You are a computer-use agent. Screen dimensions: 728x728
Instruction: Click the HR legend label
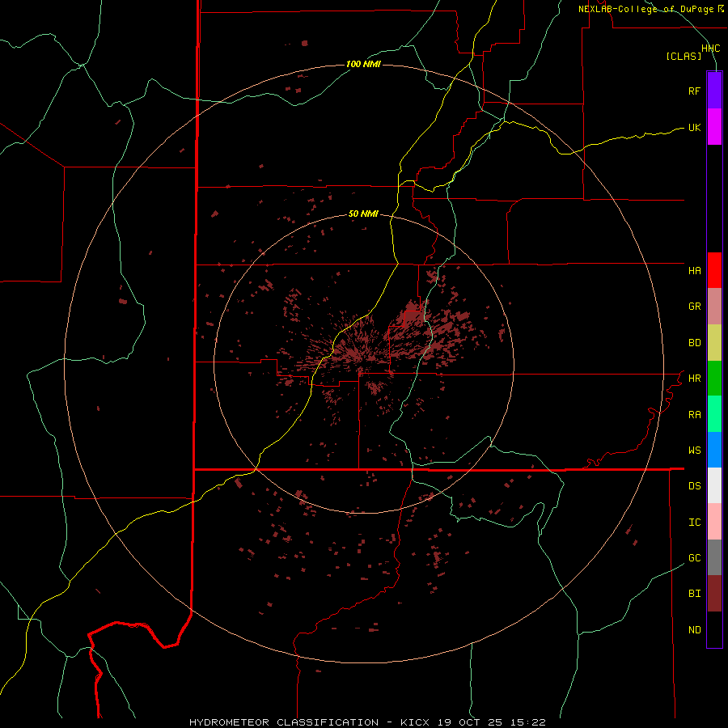point(694,379)
